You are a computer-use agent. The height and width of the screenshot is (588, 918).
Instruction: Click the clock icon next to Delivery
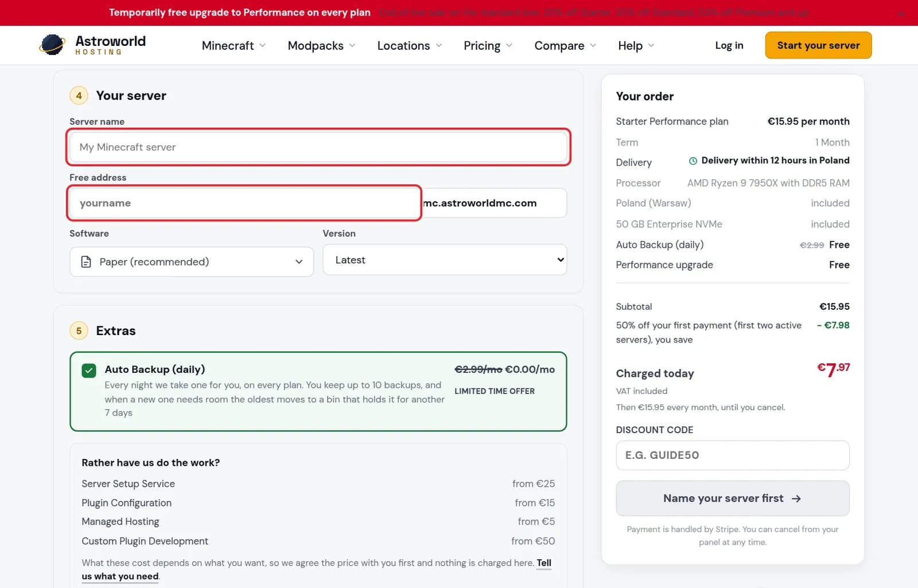point(693,161)
